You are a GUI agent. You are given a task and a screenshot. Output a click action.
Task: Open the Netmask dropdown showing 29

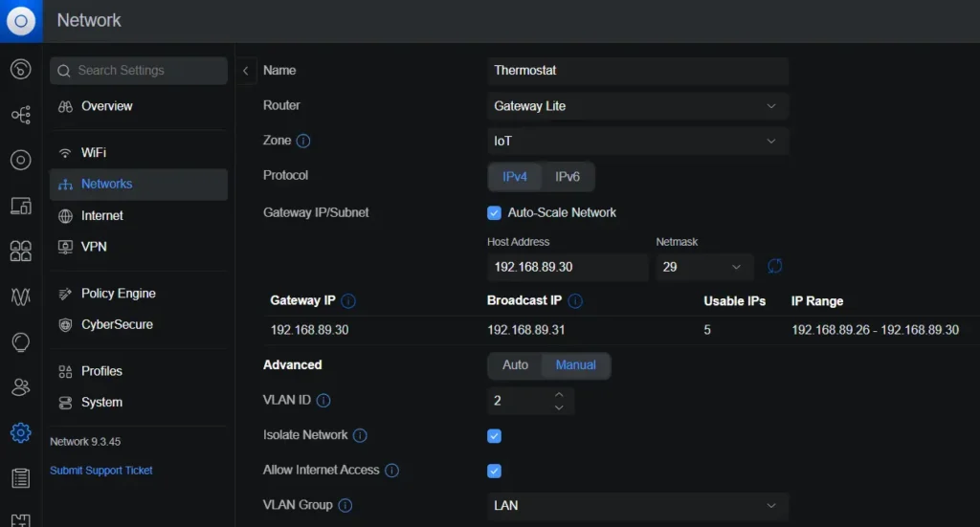click(x=703, y=267)
